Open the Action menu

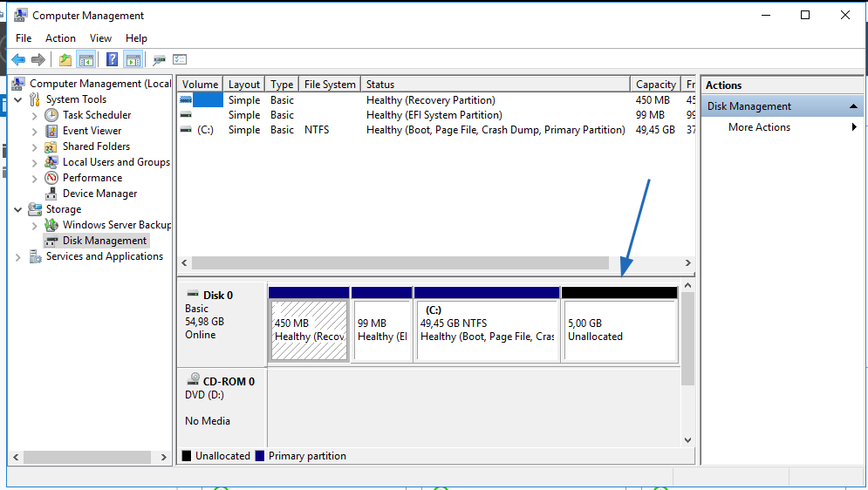(60, 38)
